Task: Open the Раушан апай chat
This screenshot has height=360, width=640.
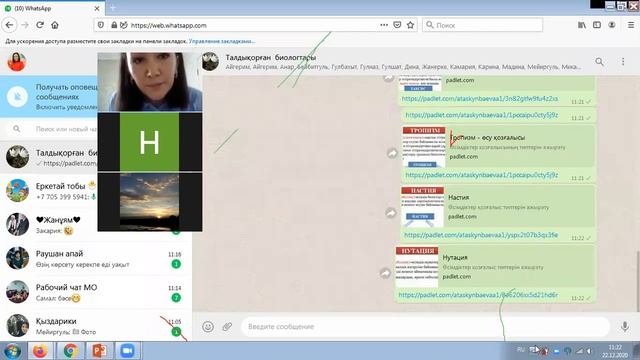Action: [96, 258]
